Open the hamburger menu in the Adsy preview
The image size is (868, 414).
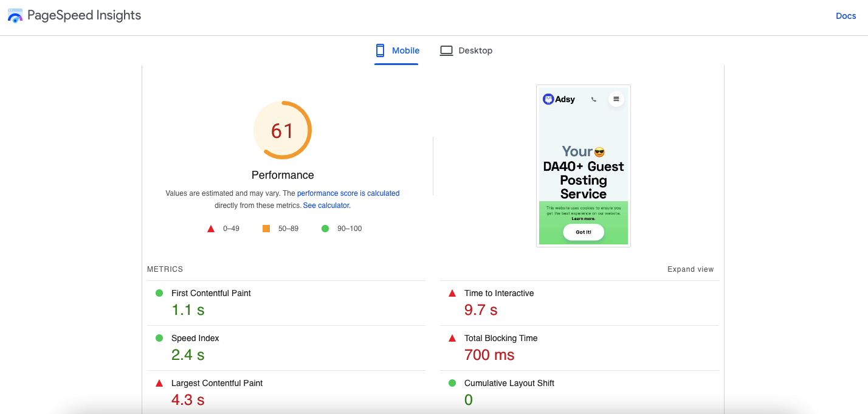click(x=616, y=99)
